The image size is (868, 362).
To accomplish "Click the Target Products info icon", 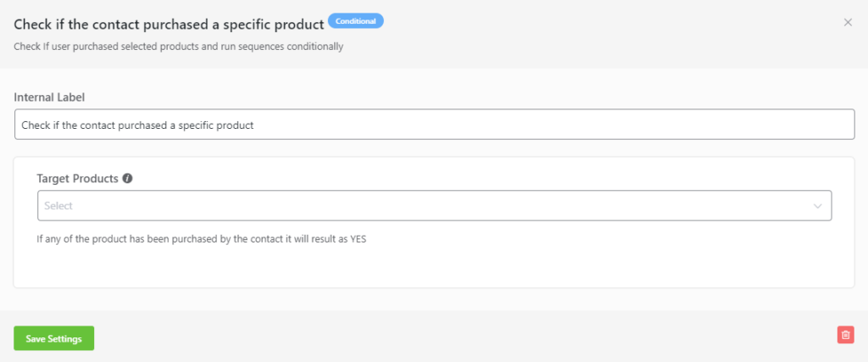I will tap(128, 179).
